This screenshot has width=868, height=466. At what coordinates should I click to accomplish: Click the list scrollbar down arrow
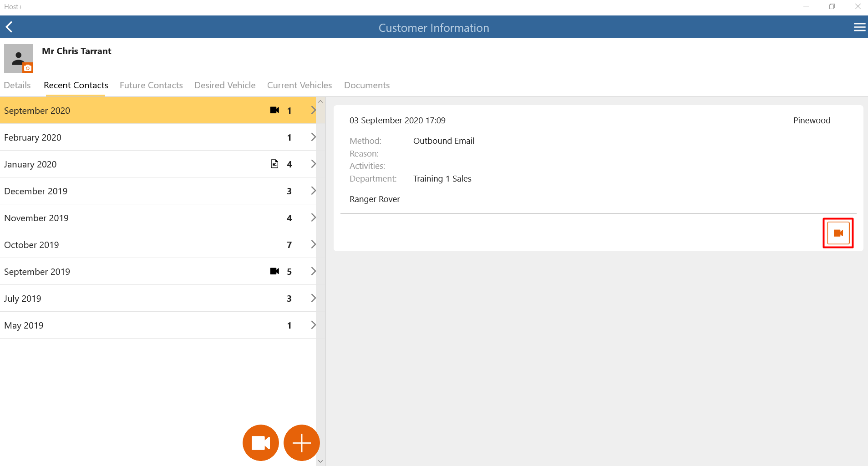320,461
